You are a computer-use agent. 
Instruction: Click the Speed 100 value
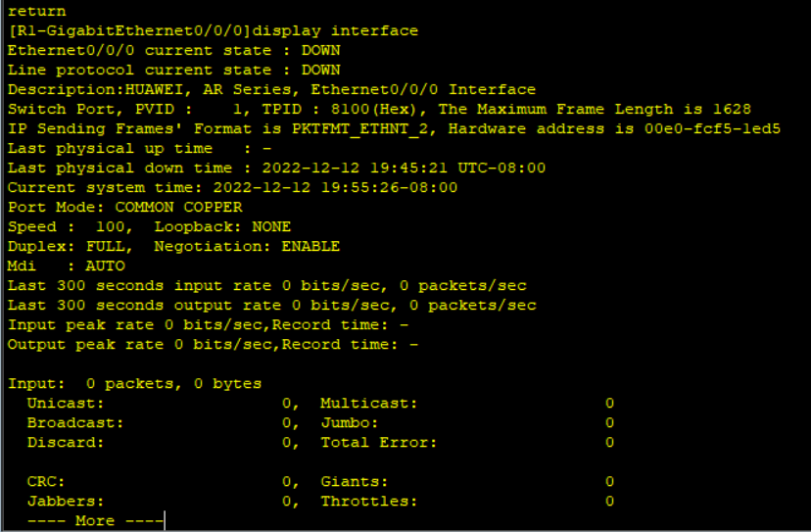click(x=110, y=226)
